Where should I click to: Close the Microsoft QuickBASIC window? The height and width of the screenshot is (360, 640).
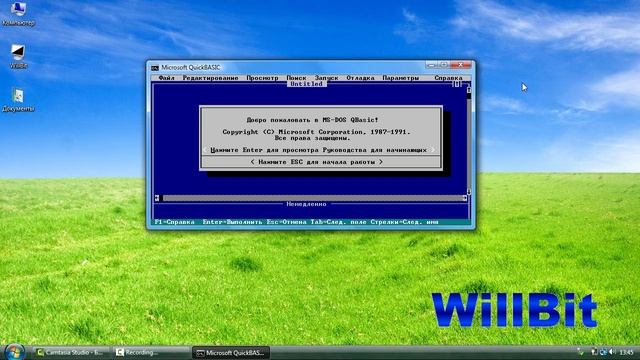pyautogui.click(x=460, y=65)
